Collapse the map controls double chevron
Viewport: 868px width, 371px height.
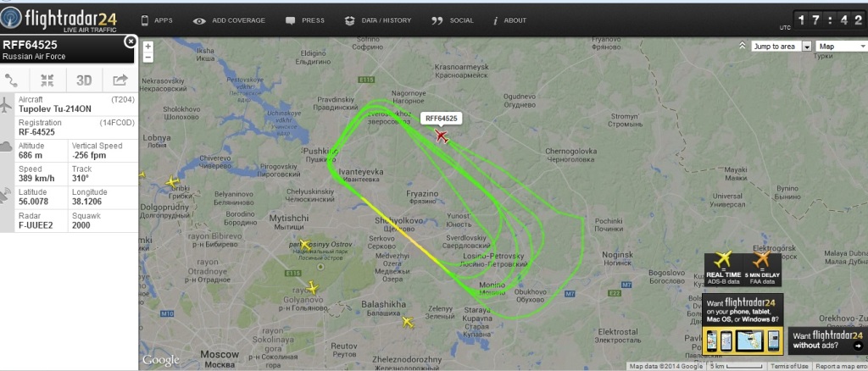click(x=742, y=46)
